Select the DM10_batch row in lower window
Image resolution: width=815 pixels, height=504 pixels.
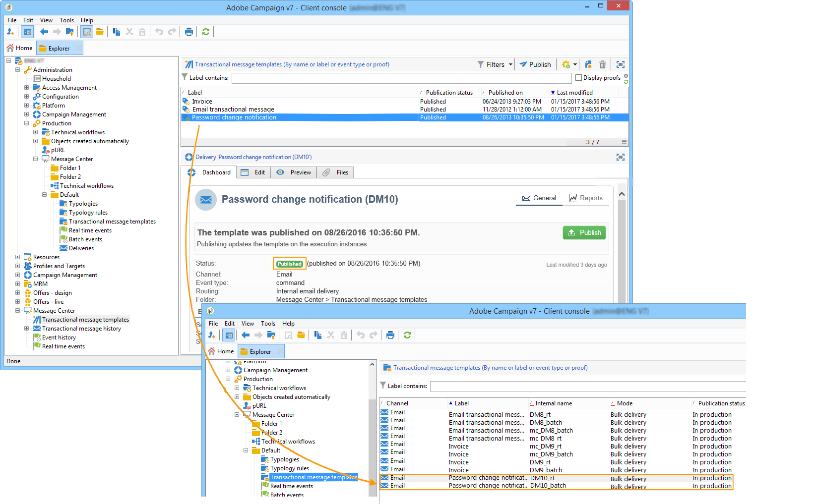point(556,486)
